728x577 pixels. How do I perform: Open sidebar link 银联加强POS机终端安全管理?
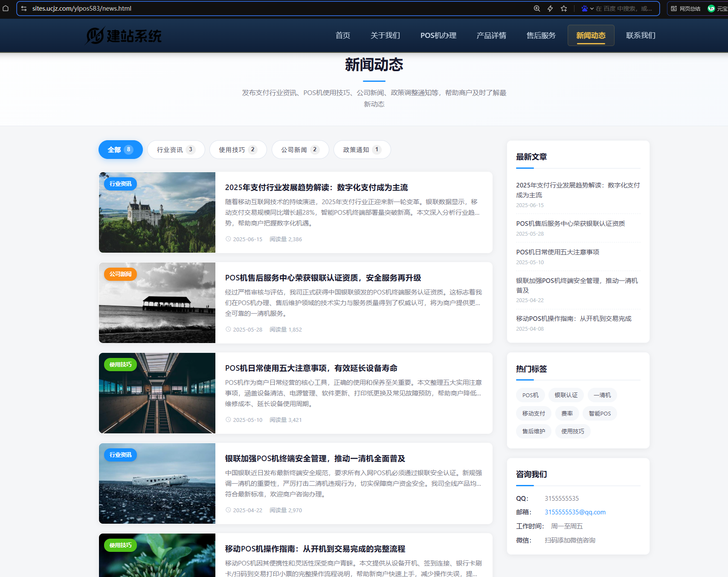(577, 286)
